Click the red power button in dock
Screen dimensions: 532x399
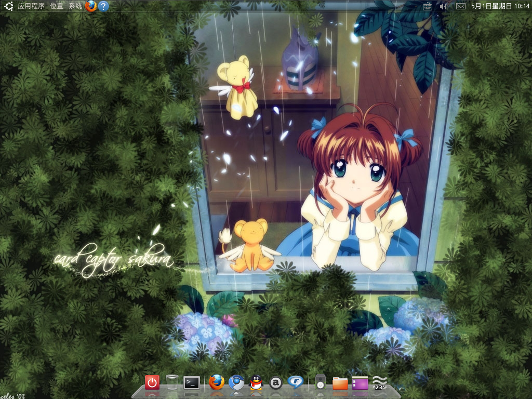coord(152,383)
